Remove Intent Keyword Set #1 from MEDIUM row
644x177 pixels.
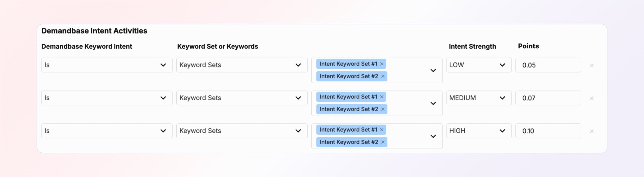pos(382,97)
